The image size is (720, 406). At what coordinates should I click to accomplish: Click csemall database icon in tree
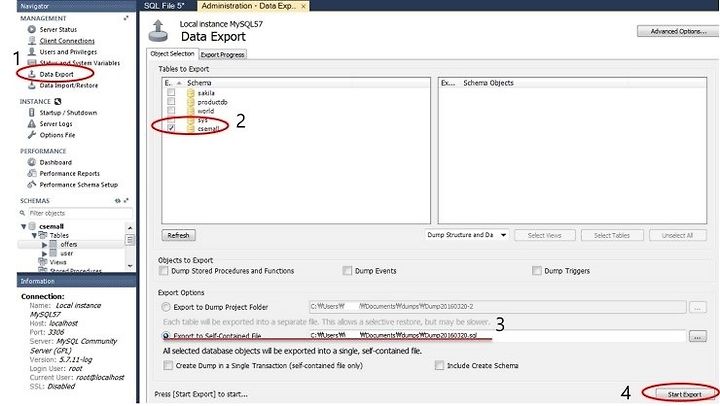pos(32,226)
